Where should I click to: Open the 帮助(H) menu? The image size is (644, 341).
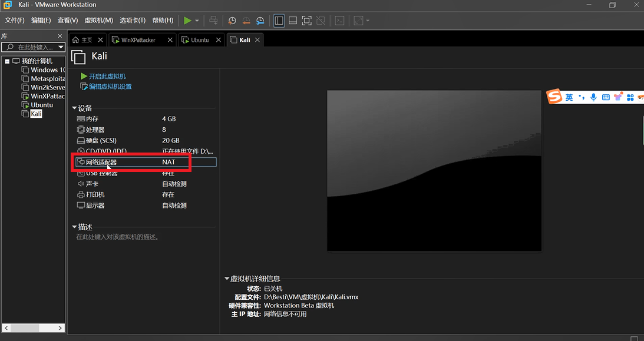pos(163,20)
